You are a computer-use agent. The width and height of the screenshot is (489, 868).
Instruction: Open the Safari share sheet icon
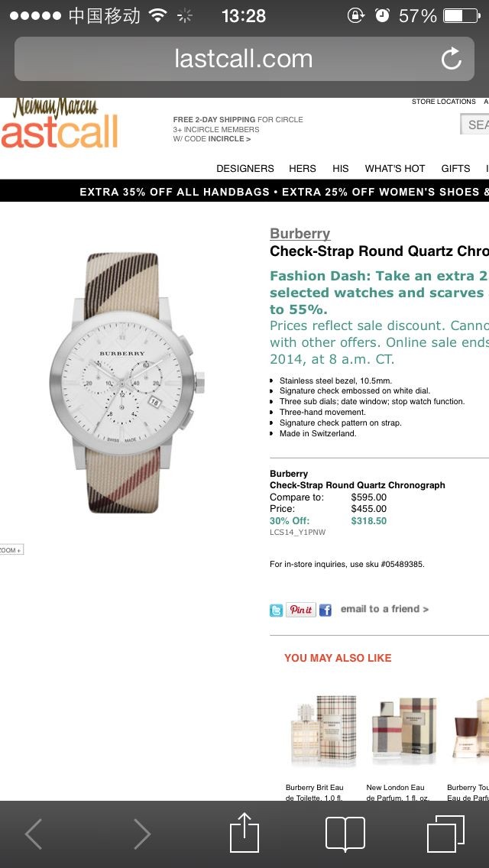click(244, 832)
